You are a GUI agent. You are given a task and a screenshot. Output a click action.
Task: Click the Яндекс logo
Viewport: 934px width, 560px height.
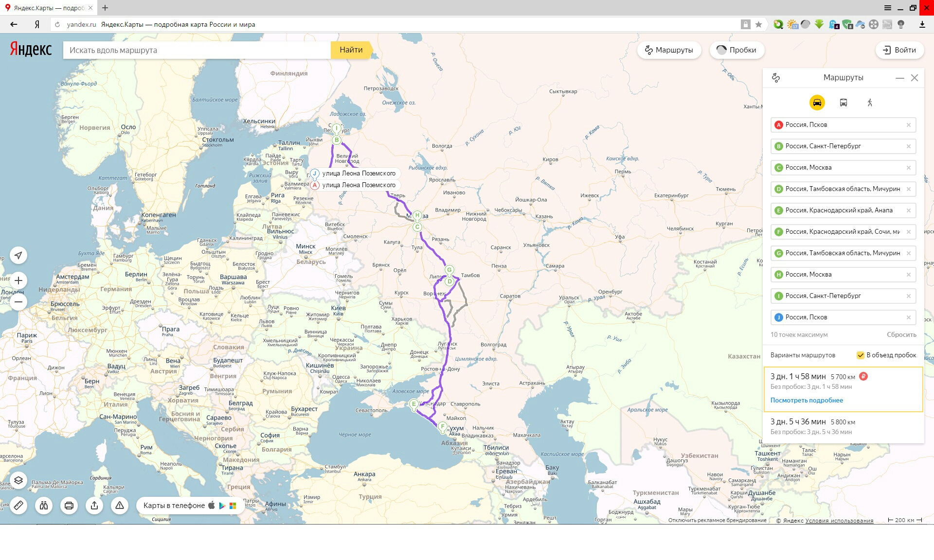pyautogui.click(x=31, y=49)
